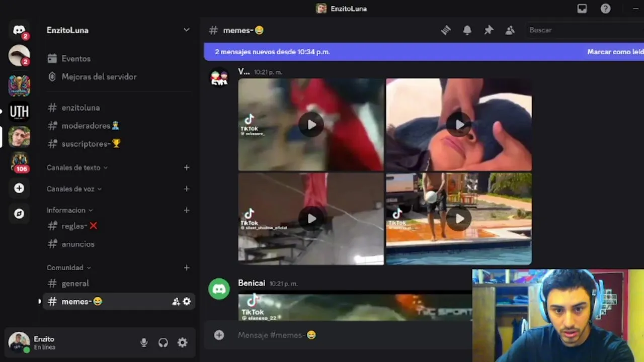644x362 pixels.
Task: Click Marcar como leído button
Action: (x=615, y=52)
